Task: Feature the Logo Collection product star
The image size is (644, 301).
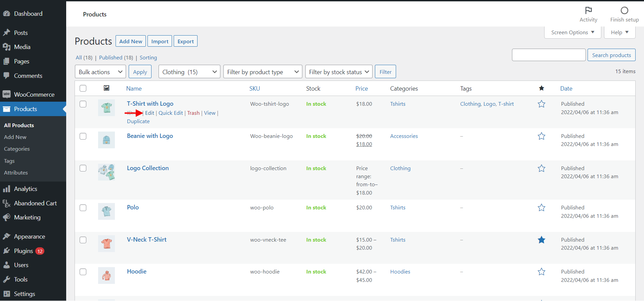Action: point(541,168)
